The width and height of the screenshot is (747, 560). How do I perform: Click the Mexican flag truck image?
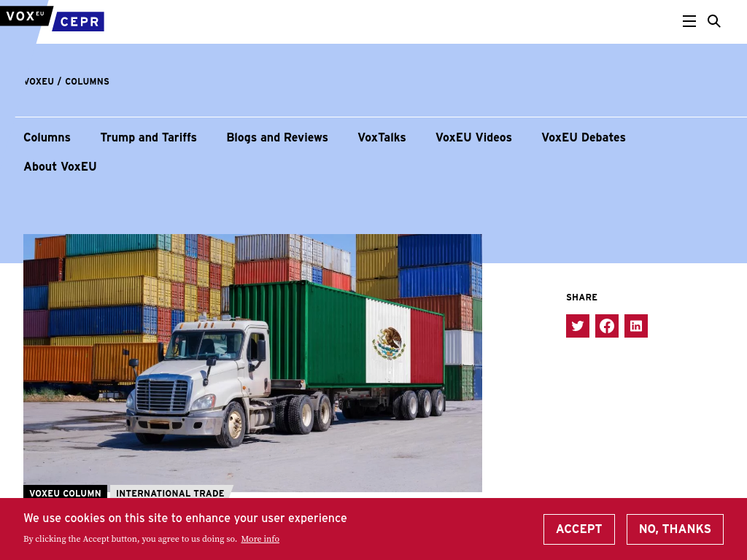coord(252,363)
